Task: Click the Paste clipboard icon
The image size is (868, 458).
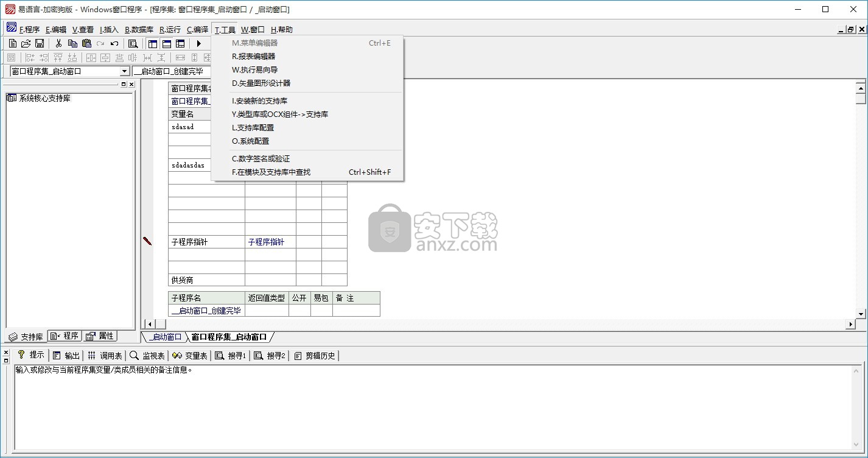Action: click(86, 43)
